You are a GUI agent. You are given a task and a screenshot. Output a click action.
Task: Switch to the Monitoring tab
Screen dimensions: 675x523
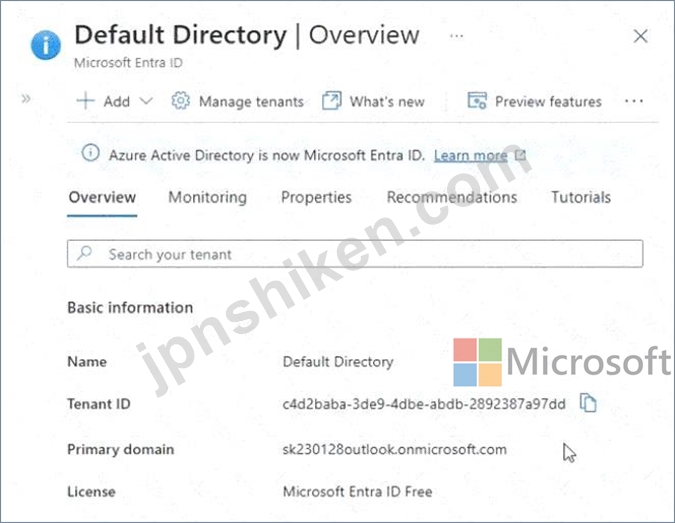[207, 197]
